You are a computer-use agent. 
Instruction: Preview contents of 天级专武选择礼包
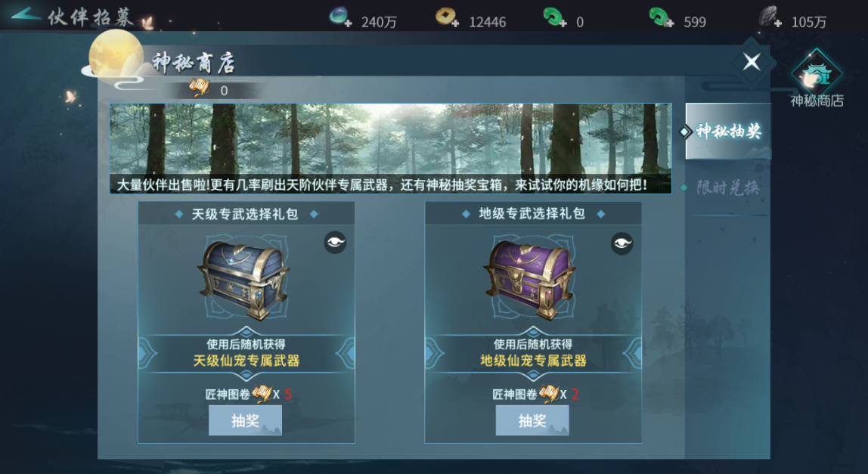[x=335, y=243]
